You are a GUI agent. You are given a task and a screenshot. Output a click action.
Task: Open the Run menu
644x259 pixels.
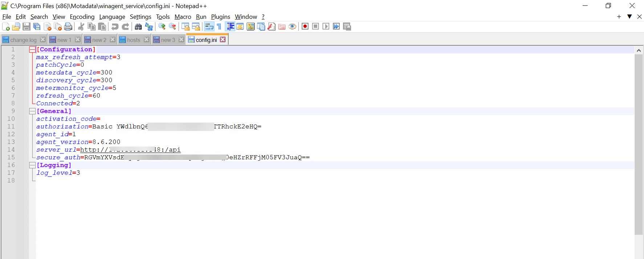[x=201, y=17]
